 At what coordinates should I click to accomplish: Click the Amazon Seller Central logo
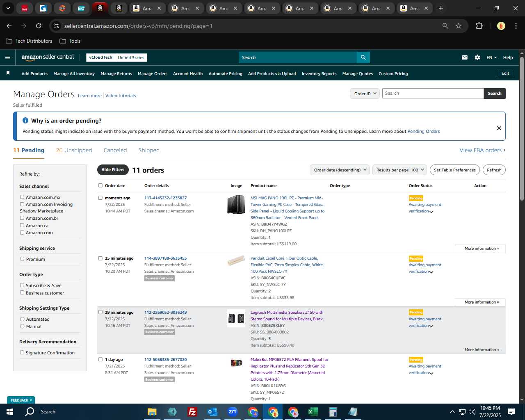click(x=48, y=57)
